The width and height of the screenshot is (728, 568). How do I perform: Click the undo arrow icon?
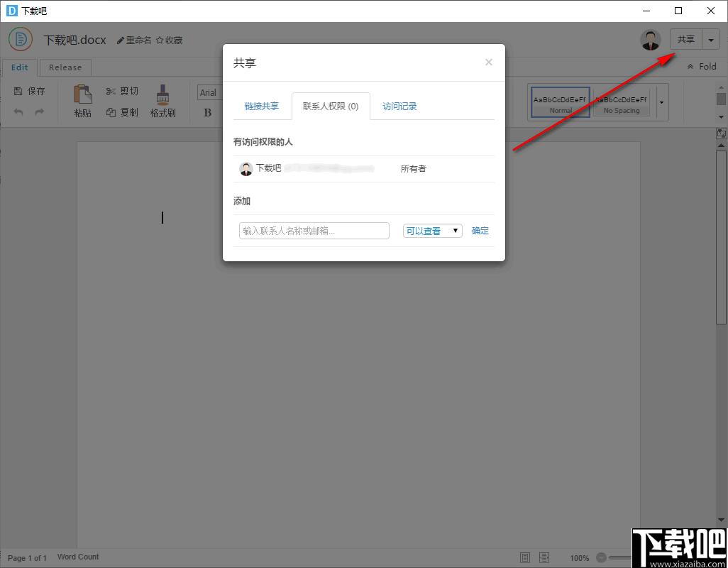coord(18,112)
